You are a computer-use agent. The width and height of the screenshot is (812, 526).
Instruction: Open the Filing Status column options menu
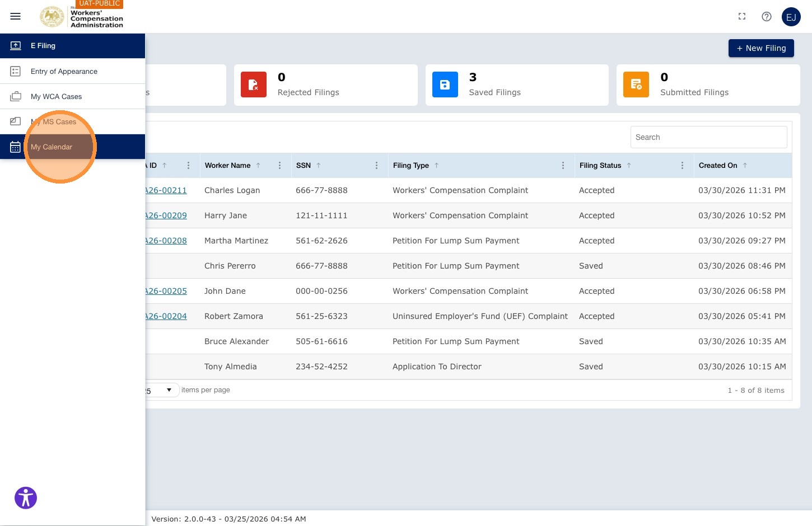[682, 166]
